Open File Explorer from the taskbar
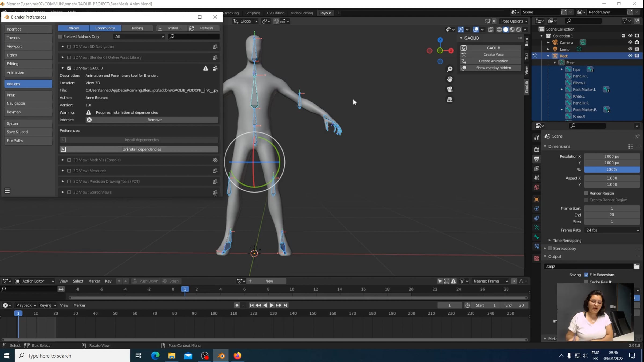 click(x=172, y=356)
